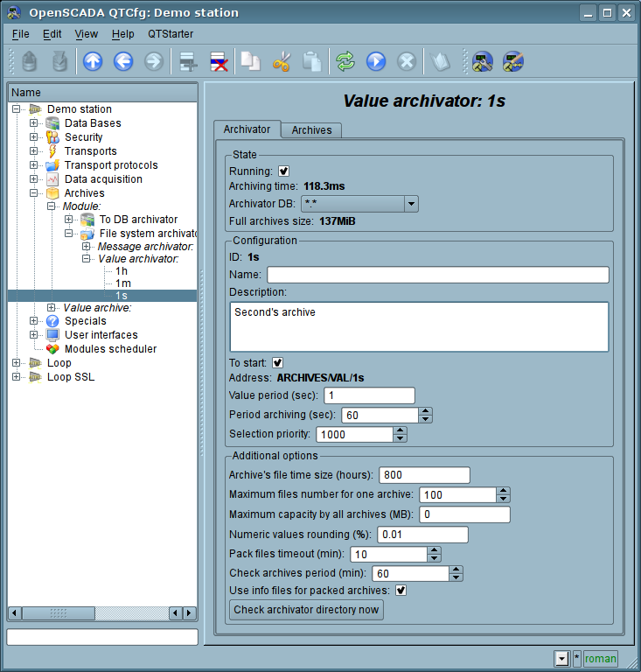Expand the Data Bases tree node

pyautogui.click(x=33, y=123)
